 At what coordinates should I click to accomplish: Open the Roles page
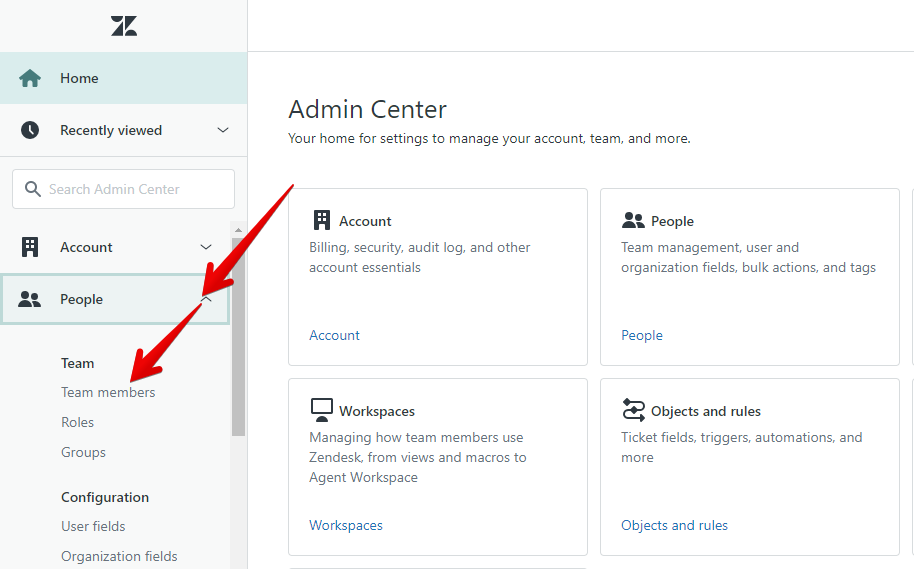pyautogui.click(x=78, y=422)
